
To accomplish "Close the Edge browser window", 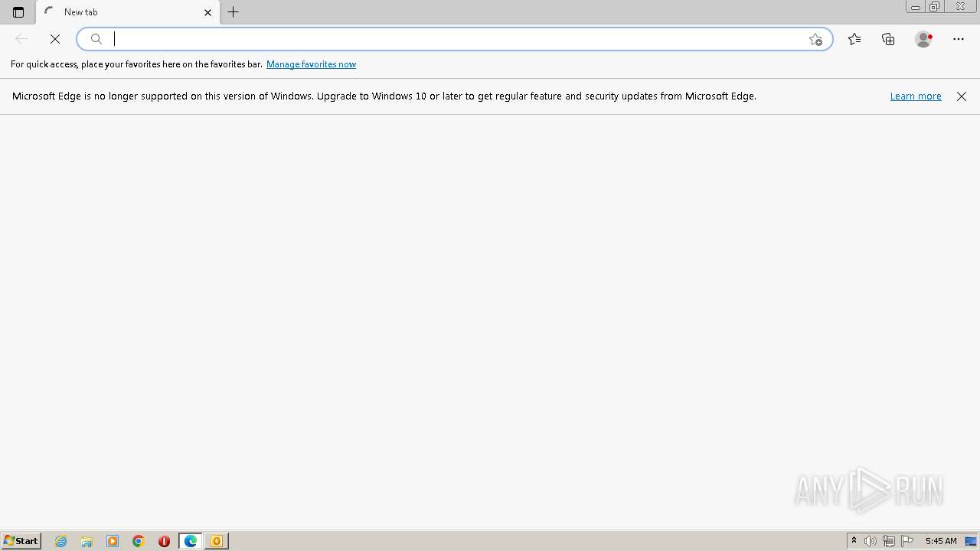I will coord(961,7).
